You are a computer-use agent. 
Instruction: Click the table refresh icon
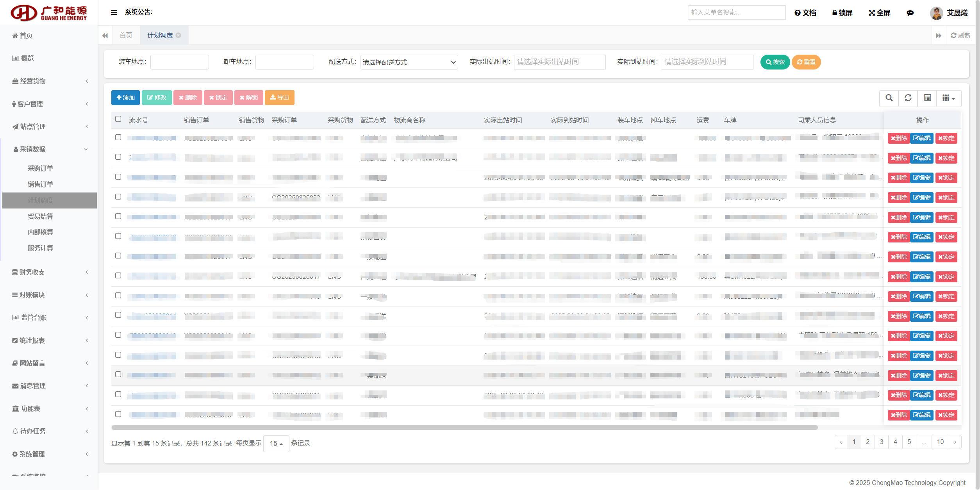tap(908, 98)
